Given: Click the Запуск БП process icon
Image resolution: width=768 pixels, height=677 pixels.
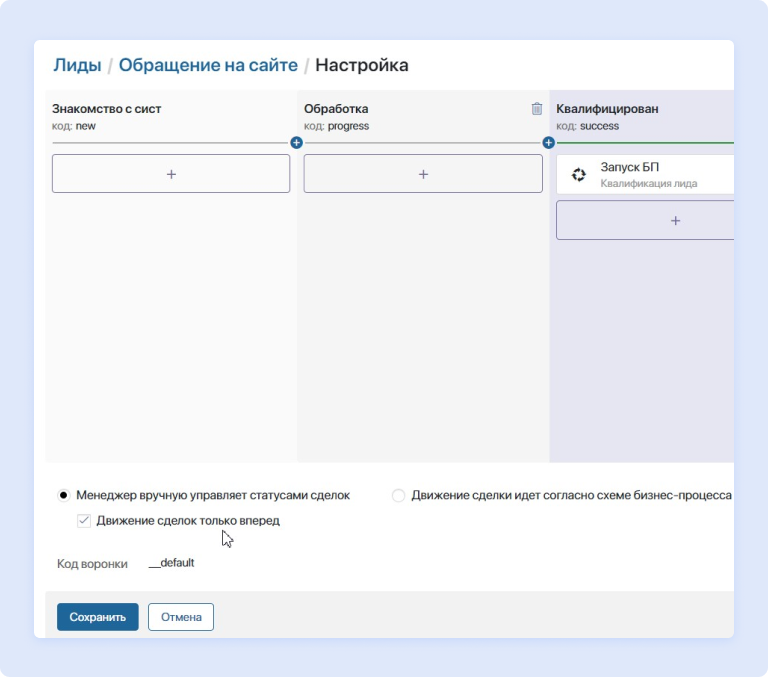Looking at the screenshot, I should 578,175.
